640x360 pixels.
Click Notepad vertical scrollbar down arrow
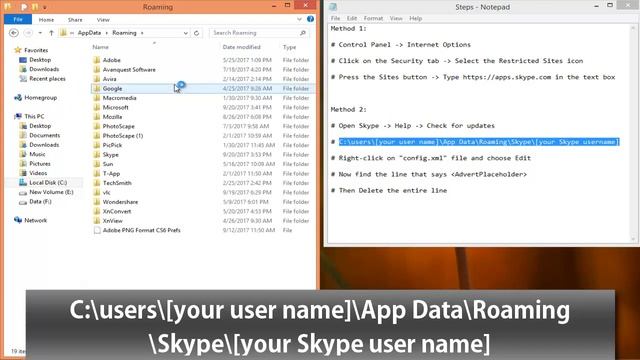pyautogui.click(x=633, y=240)
